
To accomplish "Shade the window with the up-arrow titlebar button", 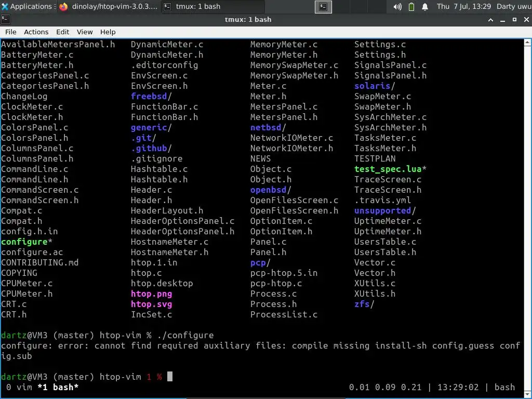I will click(490, 20).
